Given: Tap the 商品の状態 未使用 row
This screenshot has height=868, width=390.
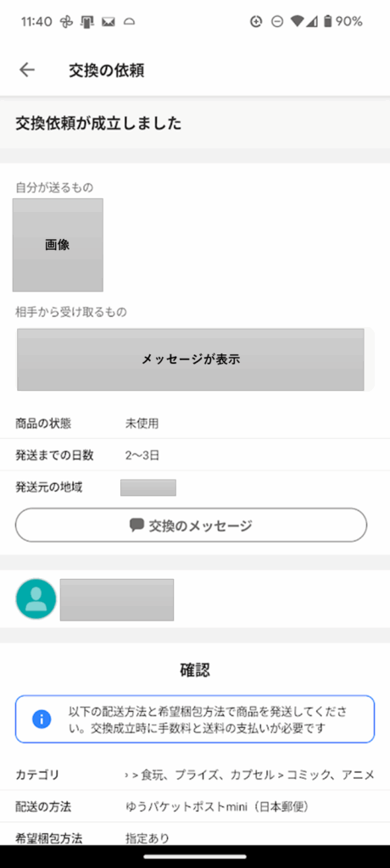Looking at the screenshot, I should (x=195, y=424).
